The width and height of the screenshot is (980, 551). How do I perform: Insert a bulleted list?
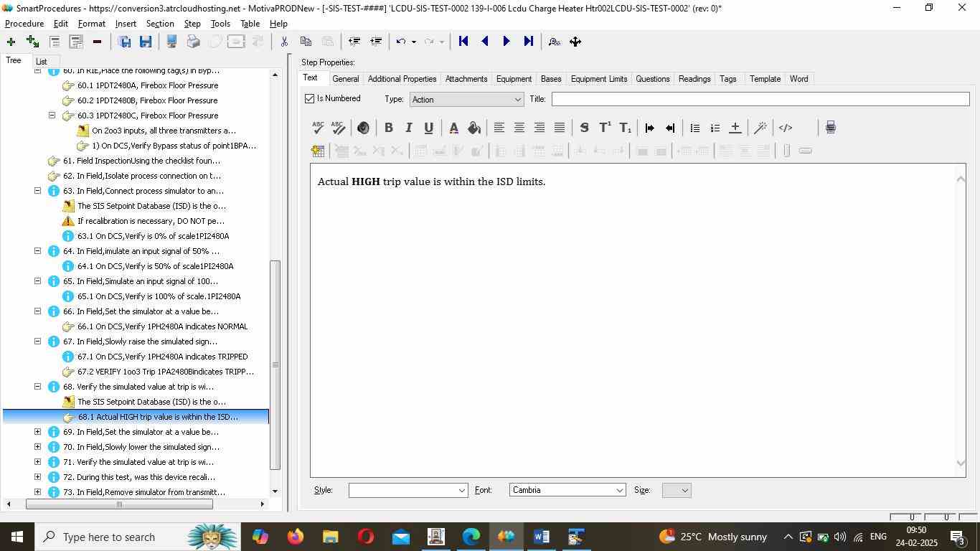coord(694,128)
